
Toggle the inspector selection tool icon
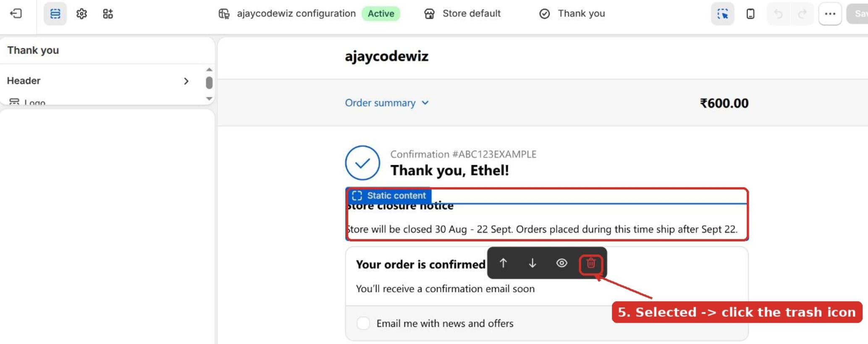pyautogui.click(x=722, y=14)
